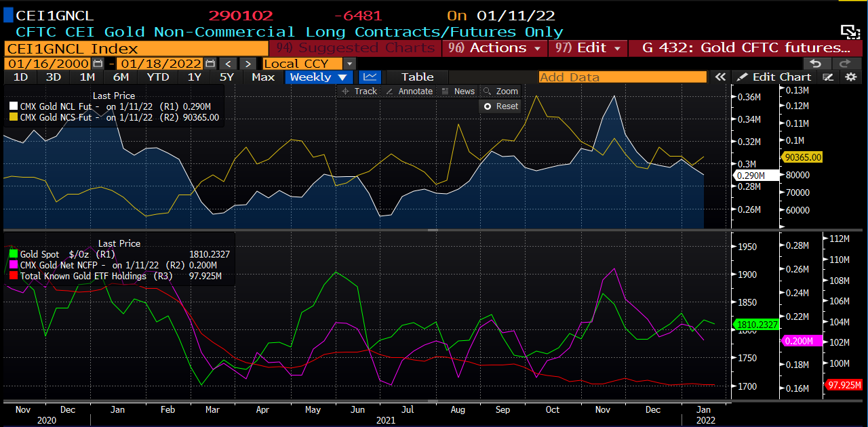Screen dimensions: 868x427
Task: Click the pop-out window icon
Action: [849, 31]
